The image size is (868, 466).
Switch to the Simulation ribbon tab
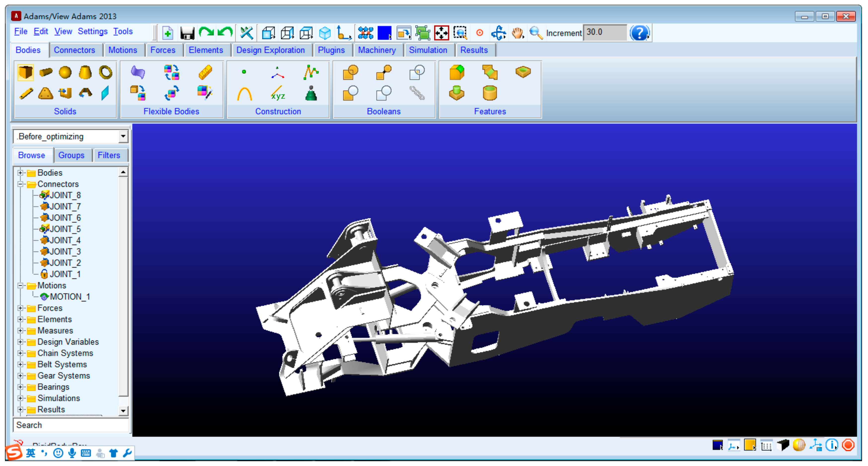coord(428,50)
